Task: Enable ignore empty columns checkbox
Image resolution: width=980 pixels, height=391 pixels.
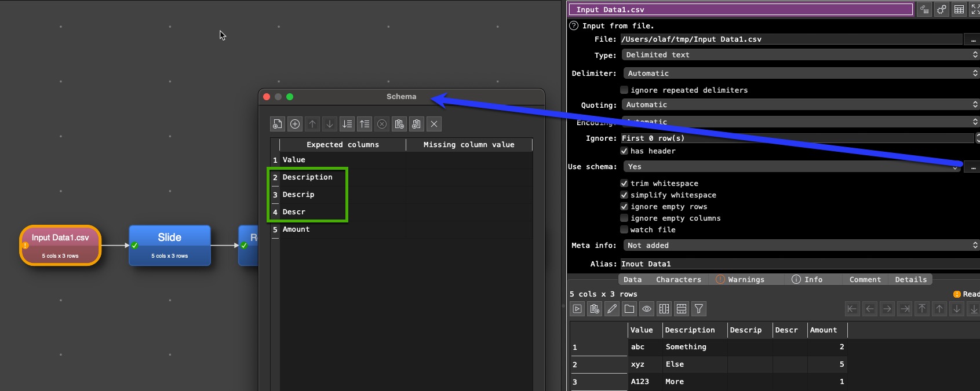Action: click(x=624, y=218)
